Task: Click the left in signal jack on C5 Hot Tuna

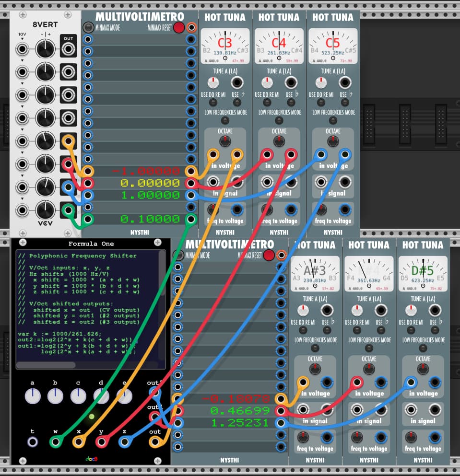Action: tap(321, 182)
